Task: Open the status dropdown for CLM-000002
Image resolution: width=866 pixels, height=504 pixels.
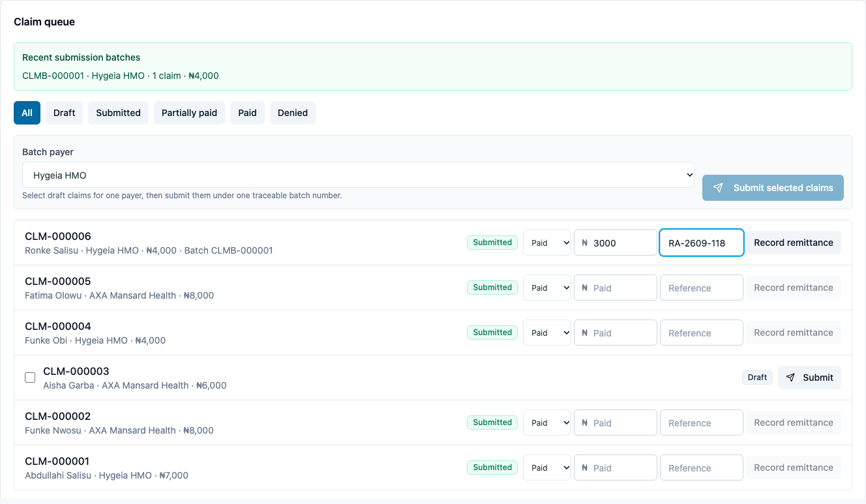Action: point(547,422)
